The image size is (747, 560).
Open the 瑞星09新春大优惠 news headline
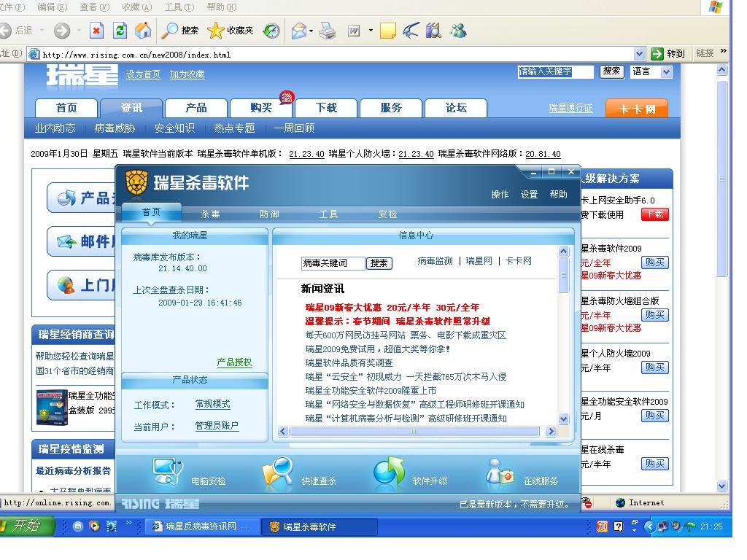point(392,307)
